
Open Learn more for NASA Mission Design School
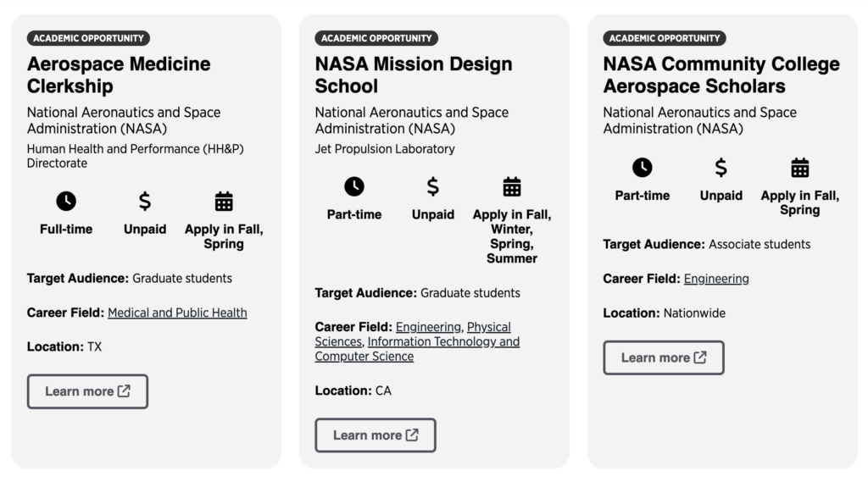(376, 435)
